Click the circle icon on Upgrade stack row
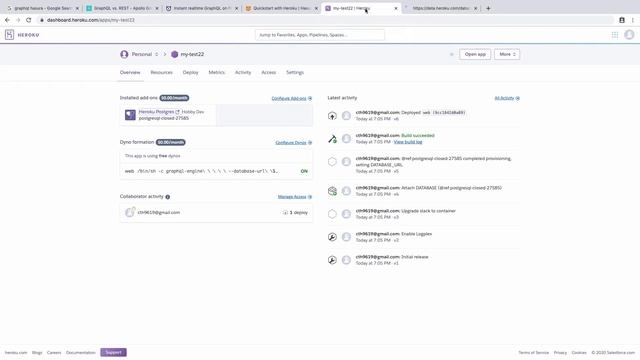Viewport: 640px width, 360px height. pyautogui.click(x=332, y=214)
